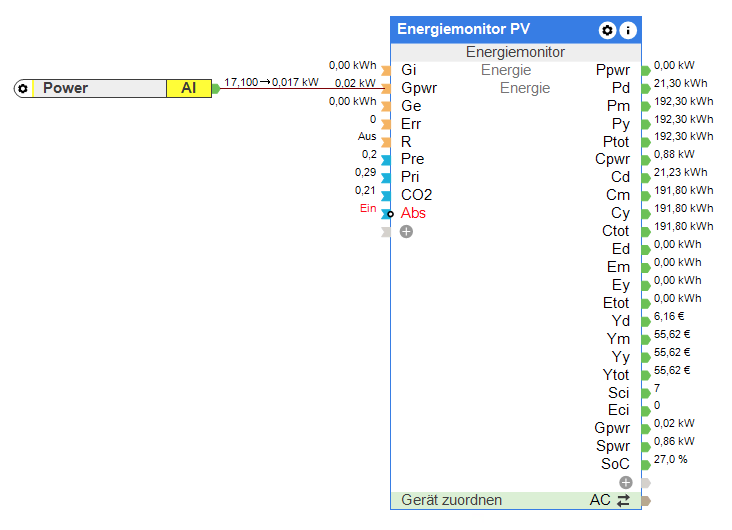Click the Energie label beside Gi

506,70
